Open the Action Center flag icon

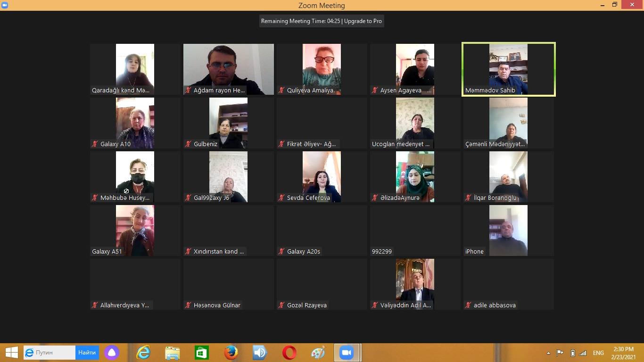(560, 353)
